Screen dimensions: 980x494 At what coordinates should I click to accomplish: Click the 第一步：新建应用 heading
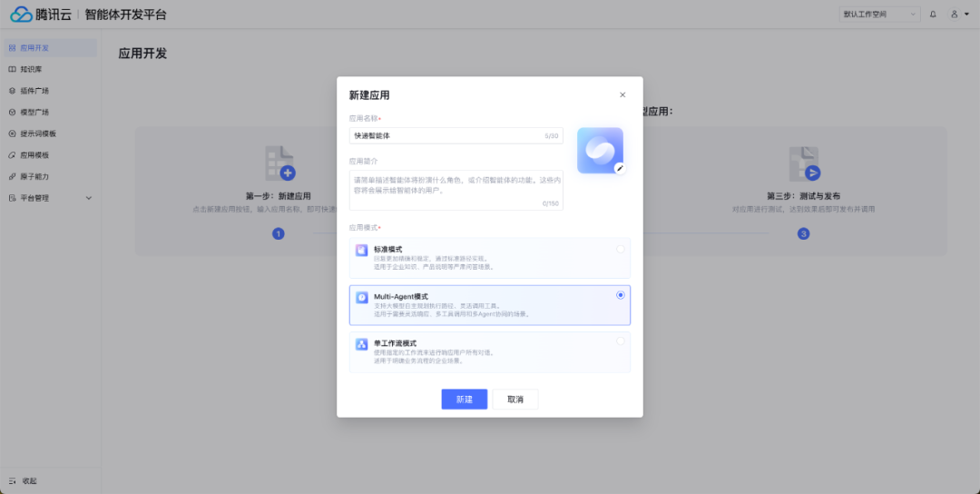pos(279,196)
